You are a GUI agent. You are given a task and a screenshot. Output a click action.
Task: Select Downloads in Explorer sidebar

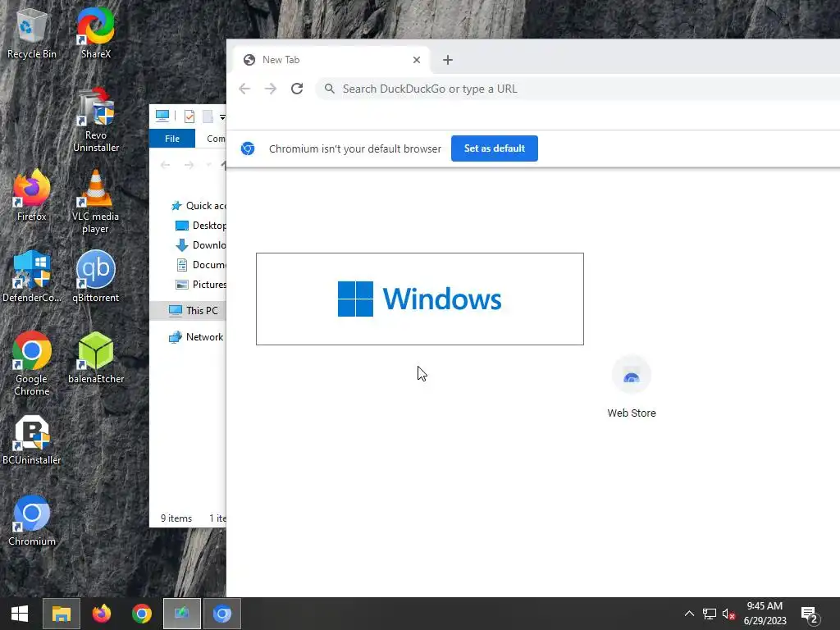click(200, 245)
